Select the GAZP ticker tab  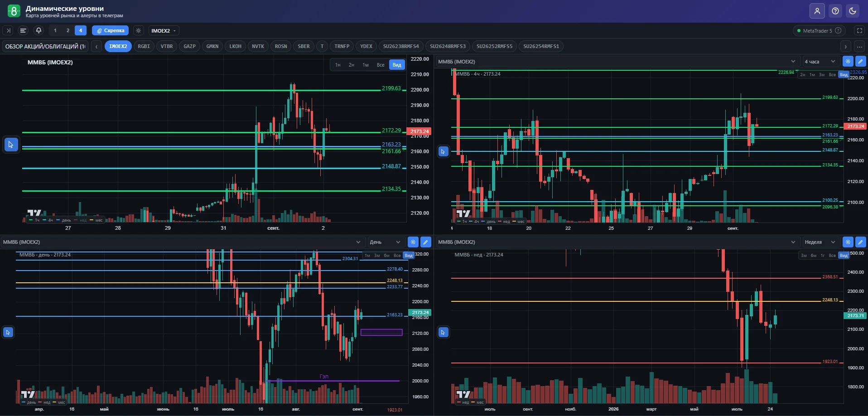[190, 46]
